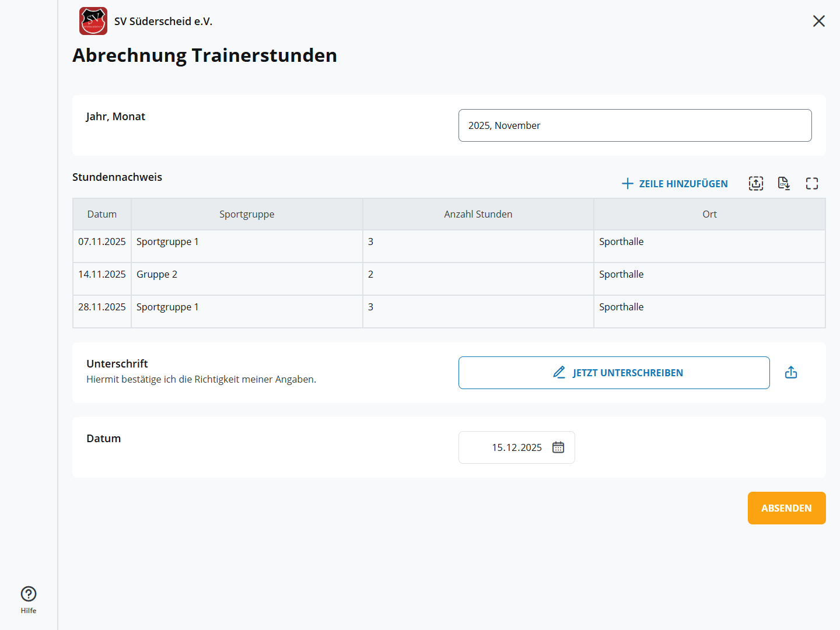840x630 pixels.
Task: Click the SV Süderscheid club logo
Action: click(93, 21)
